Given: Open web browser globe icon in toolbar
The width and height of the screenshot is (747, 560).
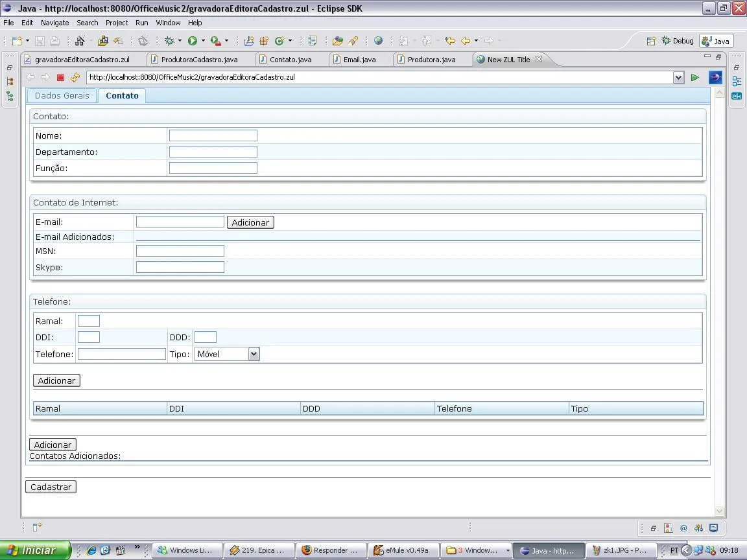Looking at the screenshot, I should (378, 41).
